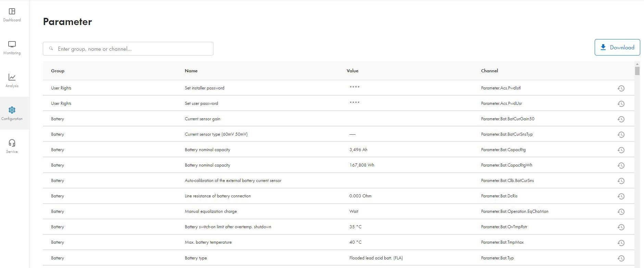Open the Dashboard sidebar icon
The image size is (644, 268).
pos(12,12)
